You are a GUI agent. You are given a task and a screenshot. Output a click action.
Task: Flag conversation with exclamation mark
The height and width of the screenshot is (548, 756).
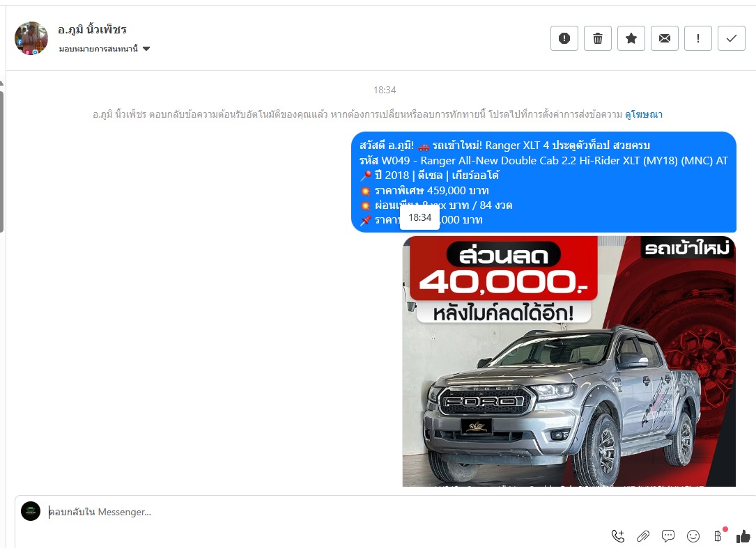(x=697, y=38)
